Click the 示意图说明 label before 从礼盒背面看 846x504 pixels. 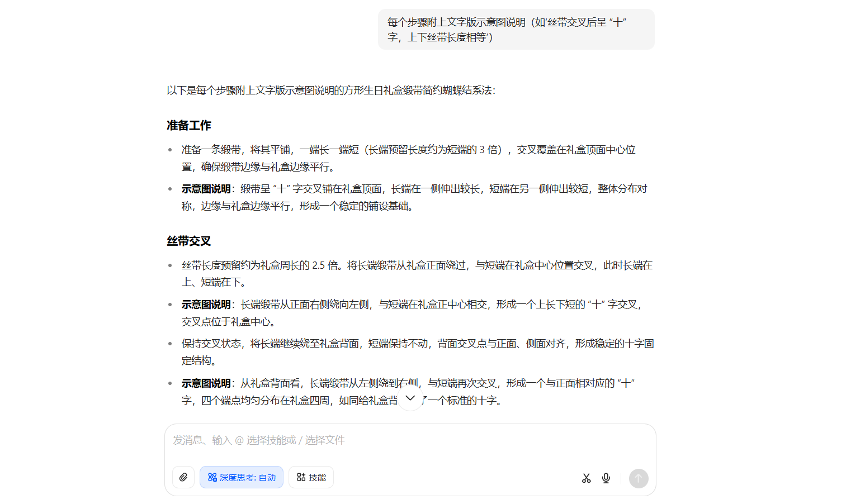pos(206,383)
